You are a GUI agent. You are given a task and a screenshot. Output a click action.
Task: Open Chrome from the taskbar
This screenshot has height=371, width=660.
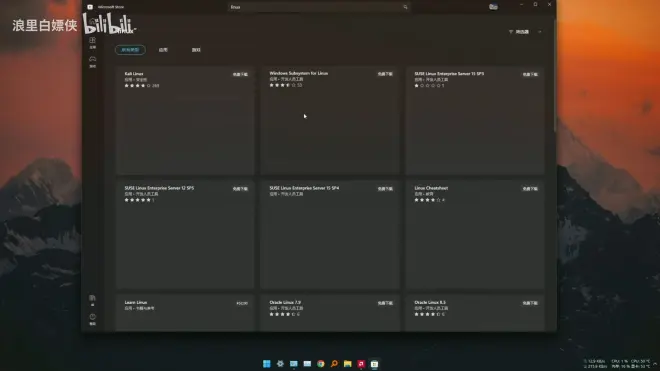coord(321,364)
